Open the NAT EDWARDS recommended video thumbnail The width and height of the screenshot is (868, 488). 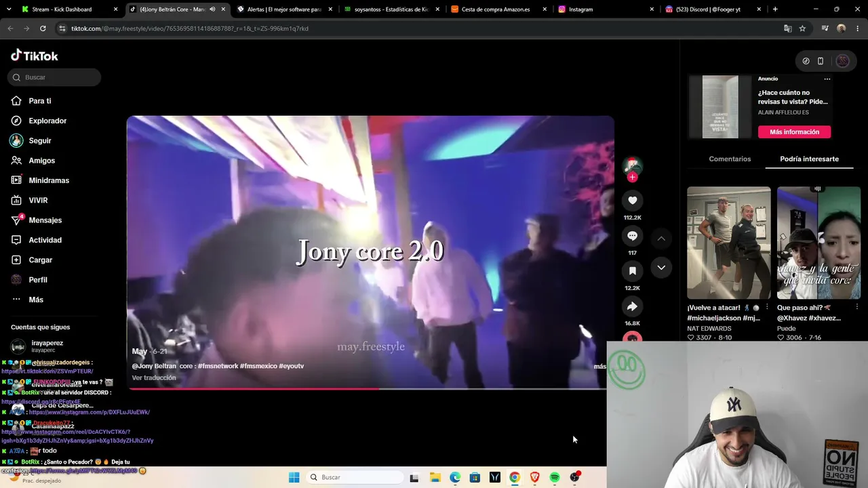tap(729, 243)
